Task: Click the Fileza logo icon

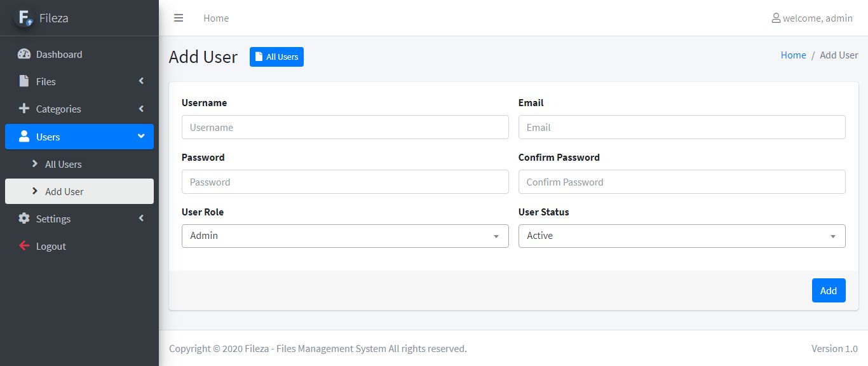Action: (x=25, y=18)
